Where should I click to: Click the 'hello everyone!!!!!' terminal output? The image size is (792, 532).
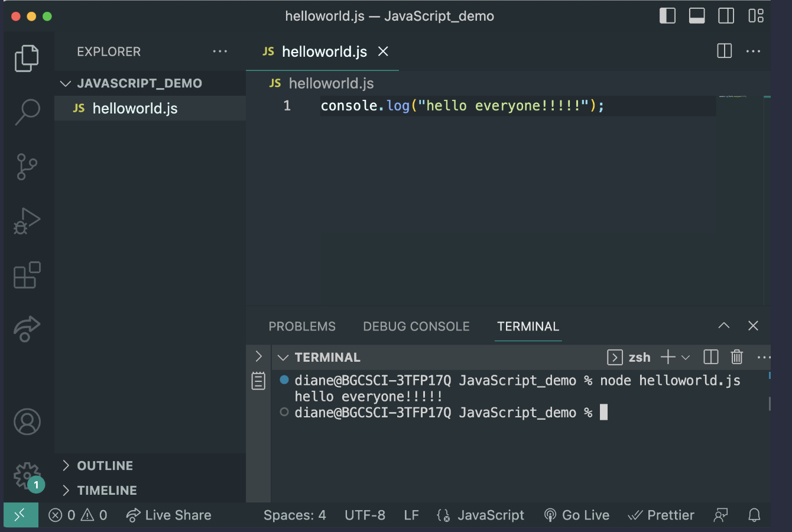pyautogui.click(x=369, y=397)
